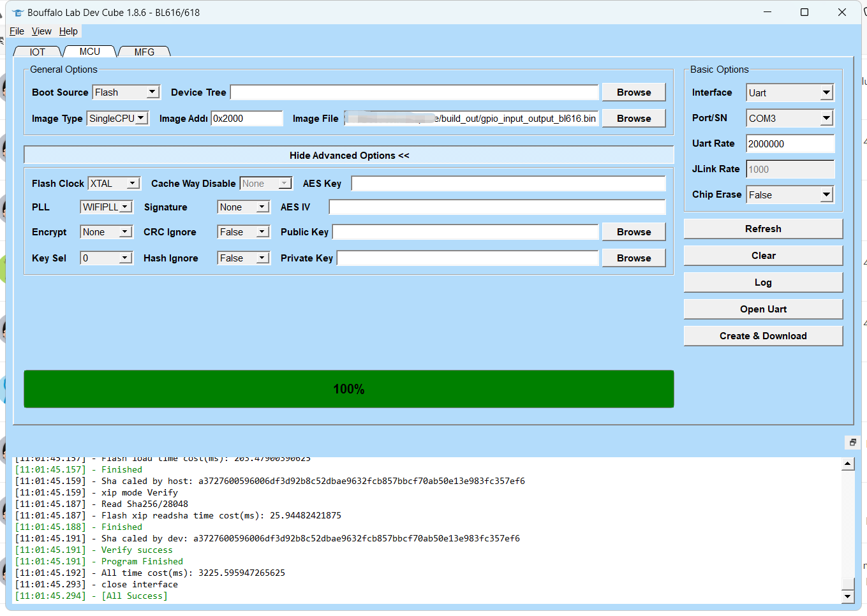Click the 'Verify success' log line
Viewport: 867px width, 616px height.
(x=94, y=550)
